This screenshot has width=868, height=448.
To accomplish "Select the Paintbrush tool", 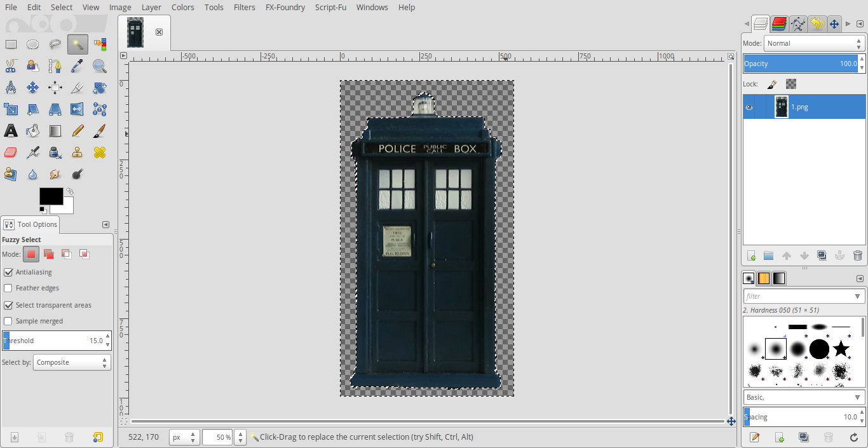I will (x=100, y=131).
